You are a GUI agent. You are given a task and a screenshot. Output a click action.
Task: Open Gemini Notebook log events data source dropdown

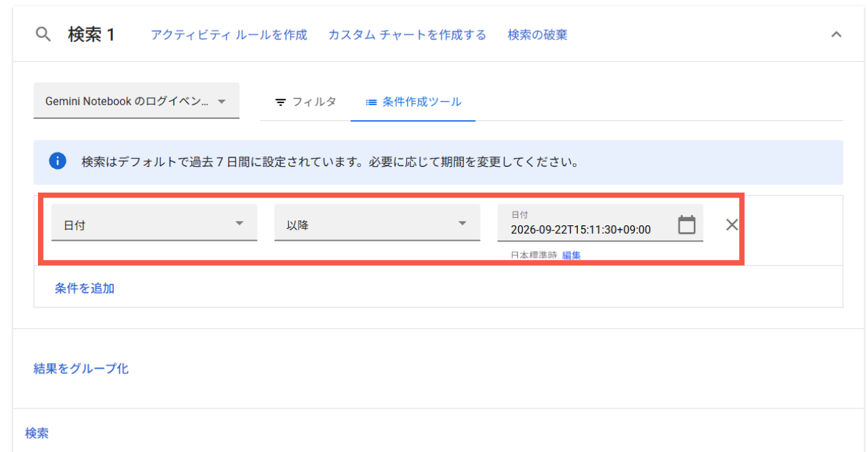pyautogui.click(x=136, y=101)
